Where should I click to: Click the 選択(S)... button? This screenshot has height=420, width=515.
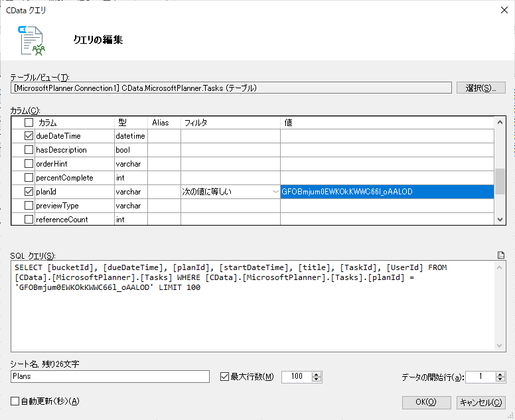pyautogui.click(x=480, y=88)
